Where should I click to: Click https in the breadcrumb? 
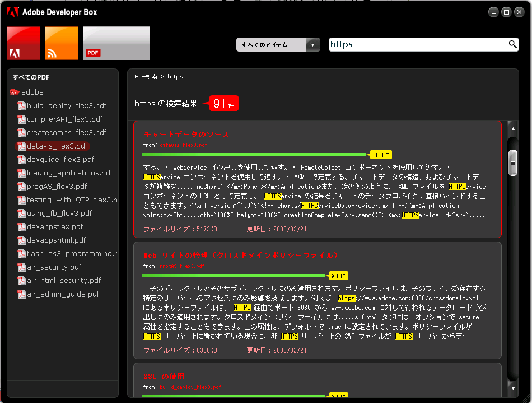click(x=175, y=76)
